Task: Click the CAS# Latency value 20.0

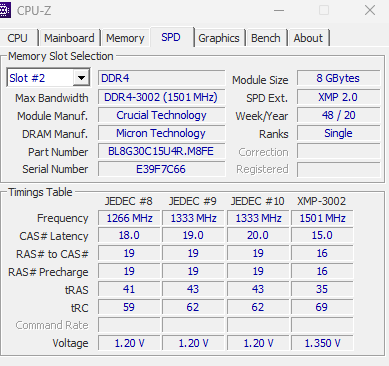Action: pyautogui.click(x=258, y=235)
